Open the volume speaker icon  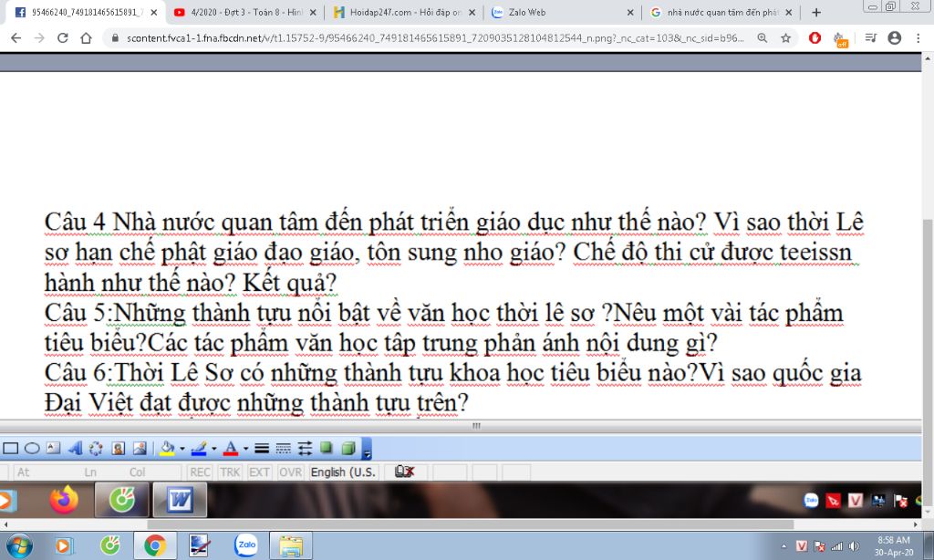coord(854,546)
